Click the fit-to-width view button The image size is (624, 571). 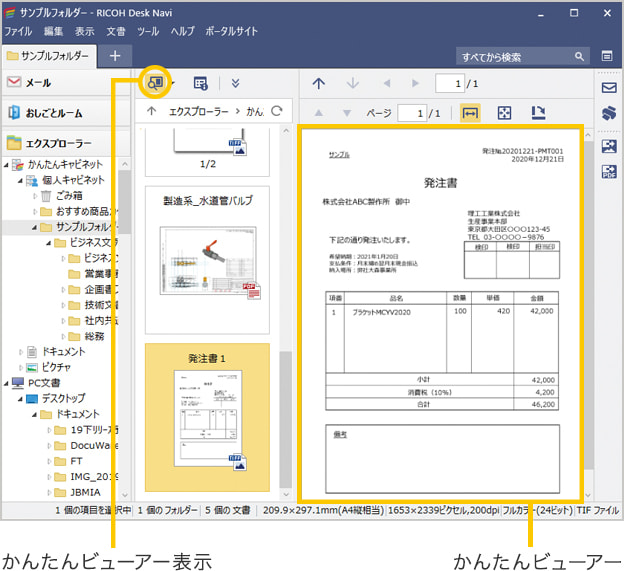coord(470,113)
